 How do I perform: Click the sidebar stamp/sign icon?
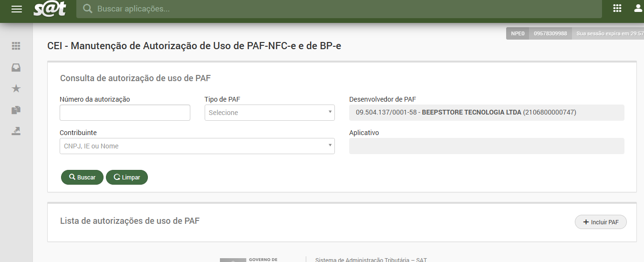16,131
